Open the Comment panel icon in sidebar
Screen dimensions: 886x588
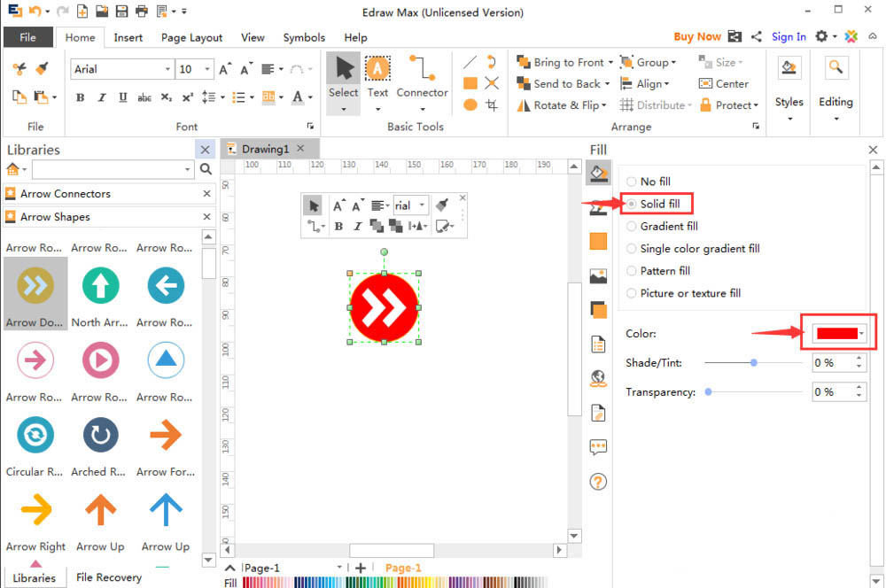598,447
